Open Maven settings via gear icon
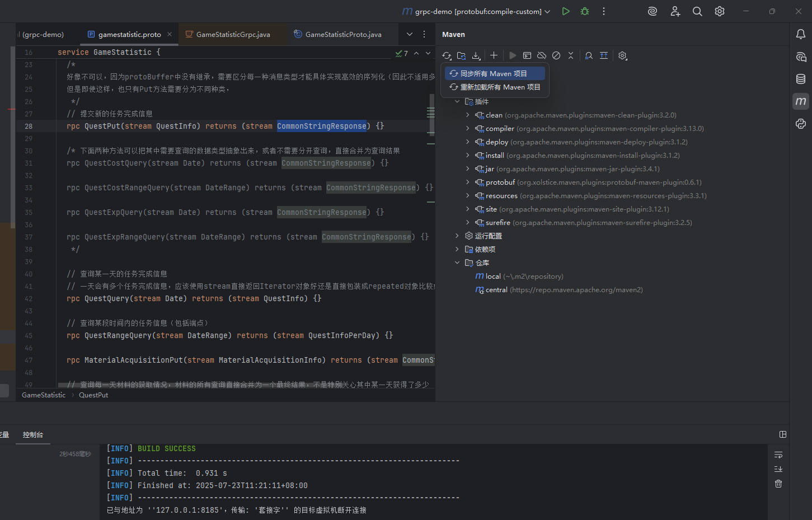Screen dimensions: 812x520 click(x=622, y=55)
